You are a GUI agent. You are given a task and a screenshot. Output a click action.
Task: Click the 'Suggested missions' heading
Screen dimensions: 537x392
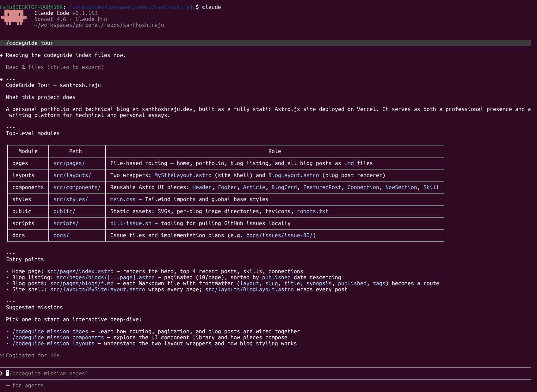[x=34, y=307]
